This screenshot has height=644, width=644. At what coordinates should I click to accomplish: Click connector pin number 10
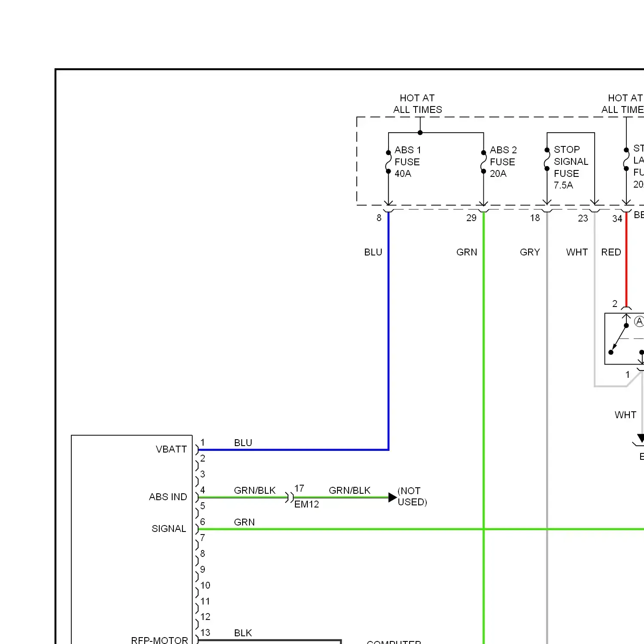tap(205, 586)
